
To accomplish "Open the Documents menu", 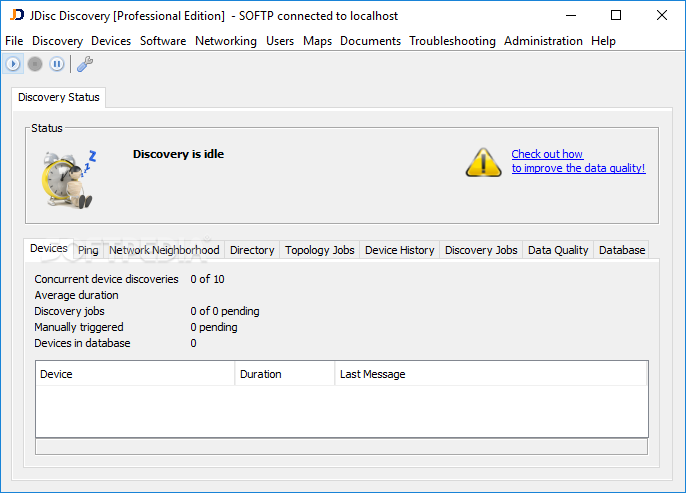I will [x=370, y=41].
